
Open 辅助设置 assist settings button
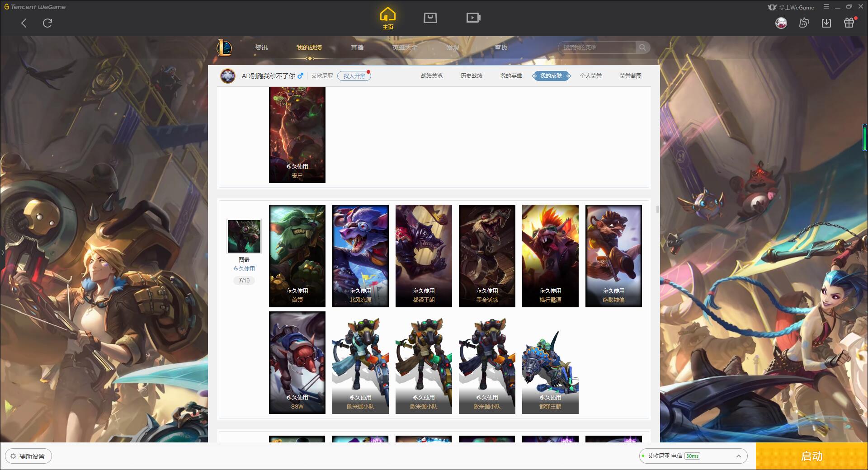pos(28,456)
